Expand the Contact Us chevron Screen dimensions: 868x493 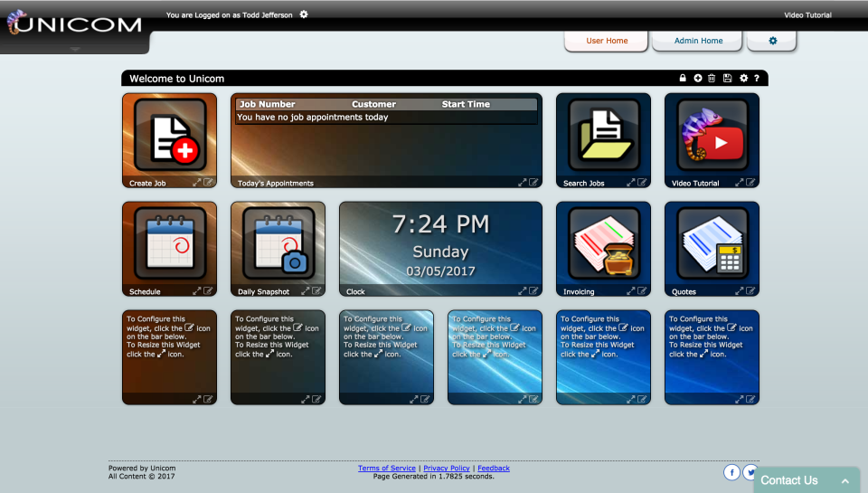[x=845, y=481]
